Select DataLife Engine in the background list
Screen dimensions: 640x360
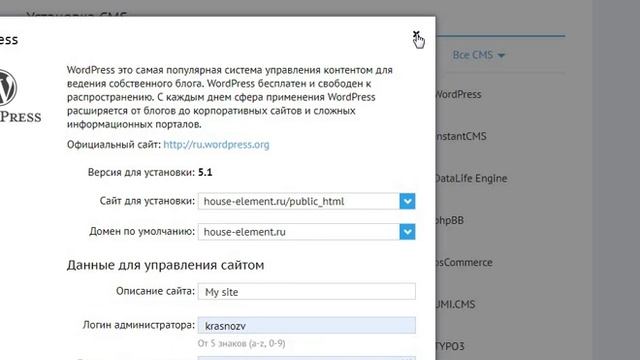471,178
